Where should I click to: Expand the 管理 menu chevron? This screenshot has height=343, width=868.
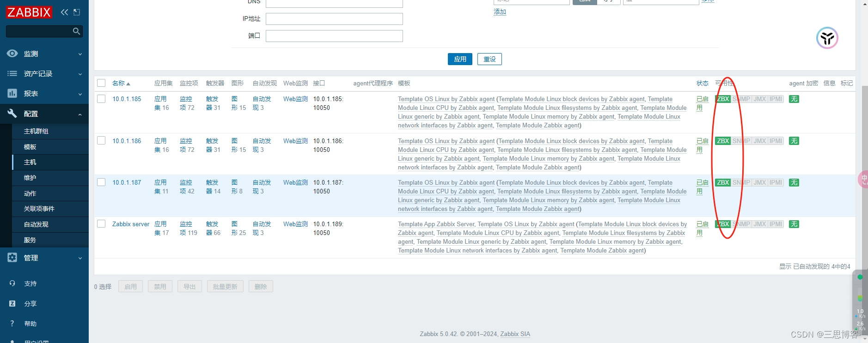pos(80,258)
